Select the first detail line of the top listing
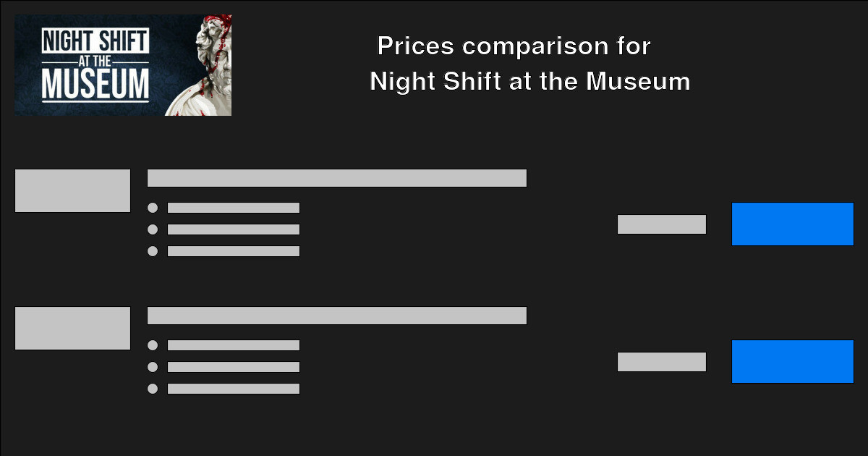 pyautogui.click(x=233, y=207)
